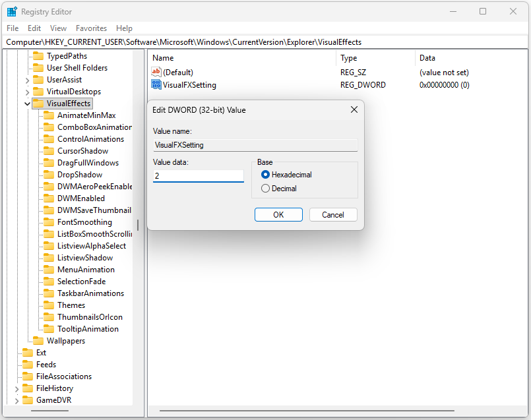Select the DWMAeroPeekEnabled tree key
Viewport: 531px width, 420px height.
(94, 187)
